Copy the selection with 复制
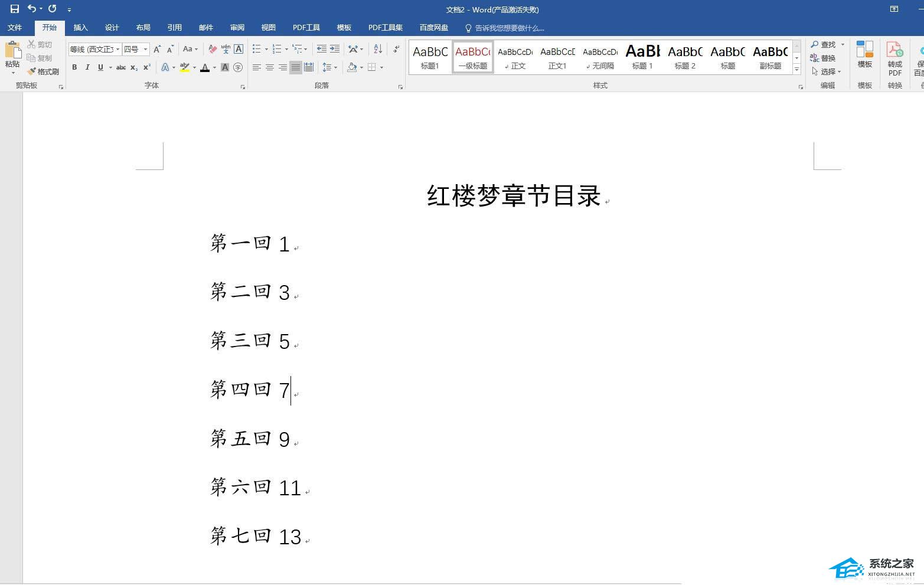 click(x=40, y=58)
